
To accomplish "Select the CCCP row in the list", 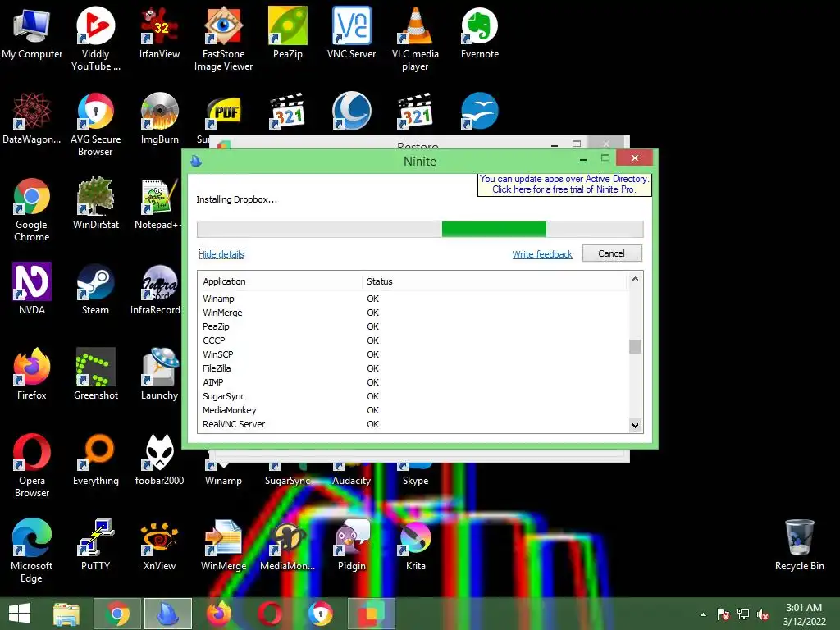I will [413, 340].
